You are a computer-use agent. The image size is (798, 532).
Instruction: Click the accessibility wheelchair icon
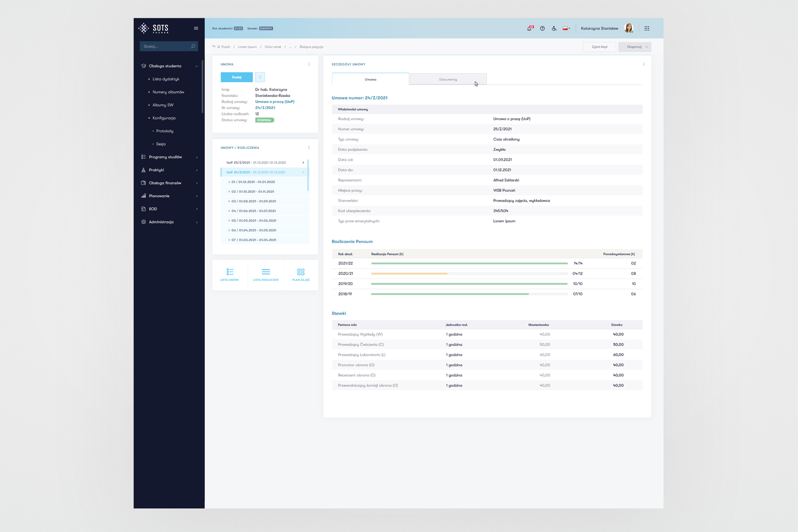coord(554,28)
